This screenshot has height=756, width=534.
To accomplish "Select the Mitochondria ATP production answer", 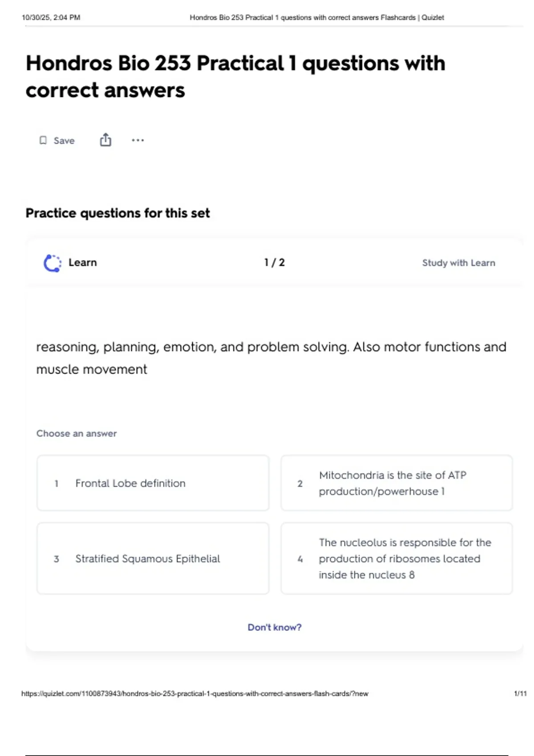I will pos(396,483).
